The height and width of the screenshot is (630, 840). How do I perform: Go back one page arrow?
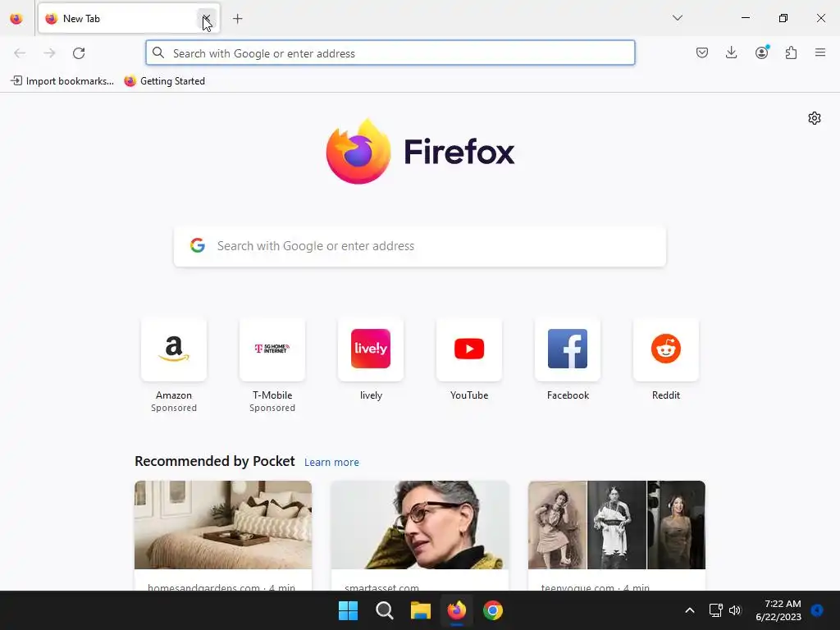(x=20, y=53)
